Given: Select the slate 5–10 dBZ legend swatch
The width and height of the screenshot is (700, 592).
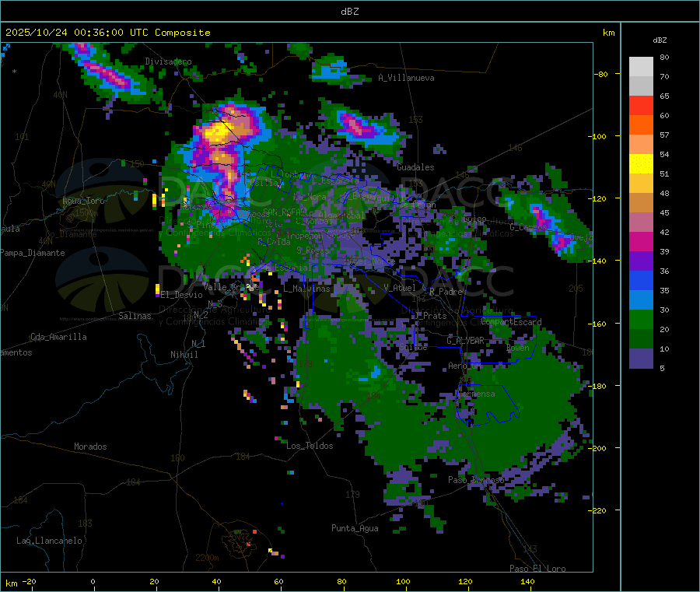Looking at the screenshot, I should tap(641, 359).
